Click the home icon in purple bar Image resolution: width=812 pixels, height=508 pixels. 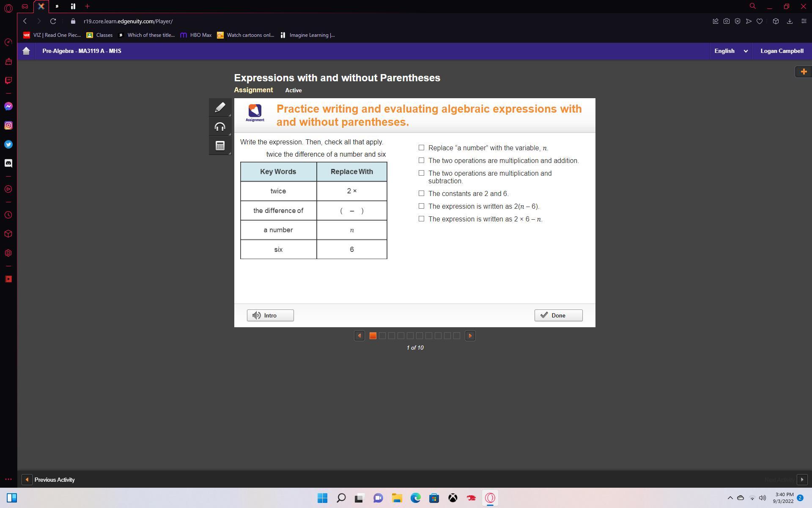[26, 51]
